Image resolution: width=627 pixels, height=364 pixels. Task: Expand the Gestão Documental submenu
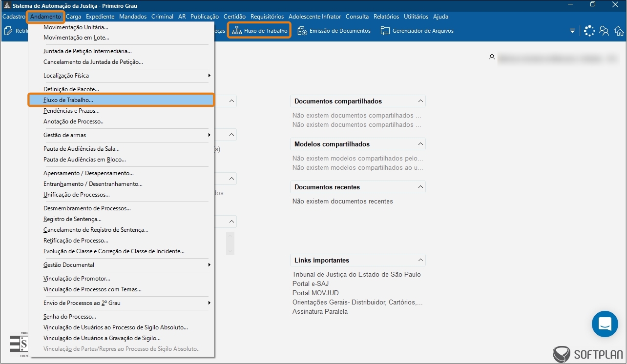[121, 265]
